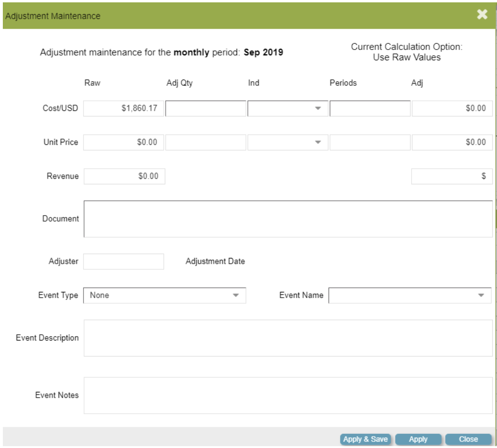
Task: Select the Unit Price Raw field
Action: tap(124, 142)
